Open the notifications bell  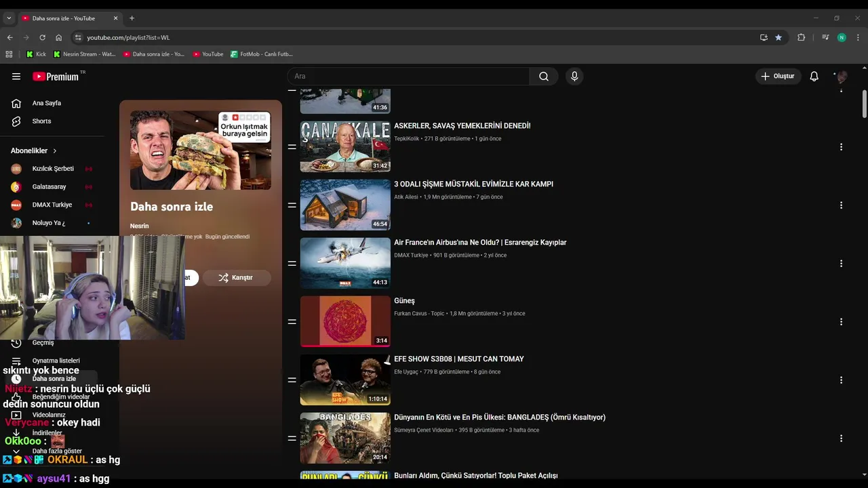(814, 77)
